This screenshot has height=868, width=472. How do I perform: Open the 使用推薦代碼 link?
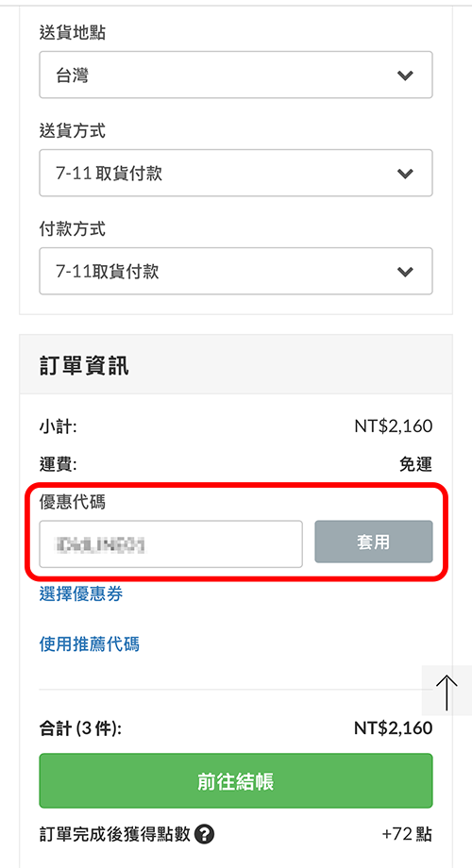coord(89,643)
